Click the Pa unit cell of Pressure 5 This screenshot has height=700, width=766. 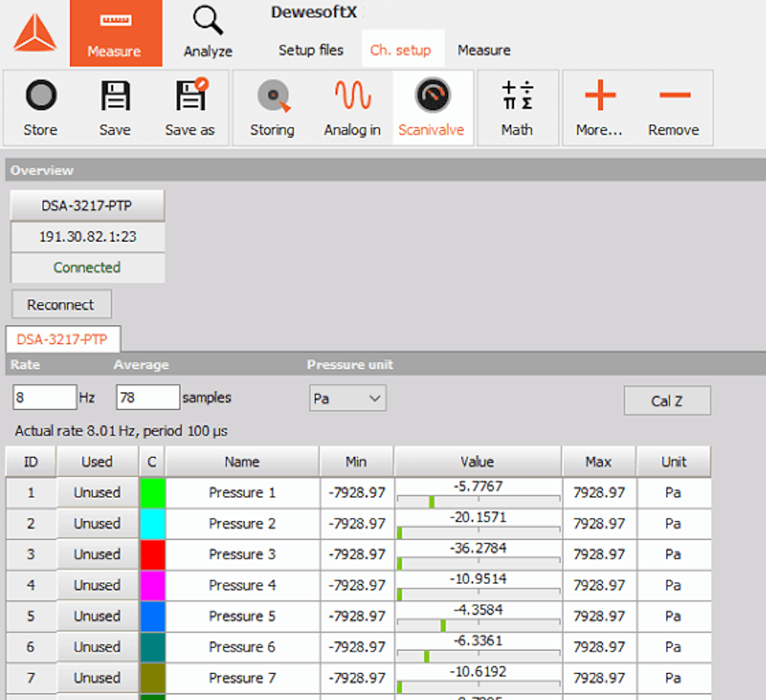pos(674,616)
